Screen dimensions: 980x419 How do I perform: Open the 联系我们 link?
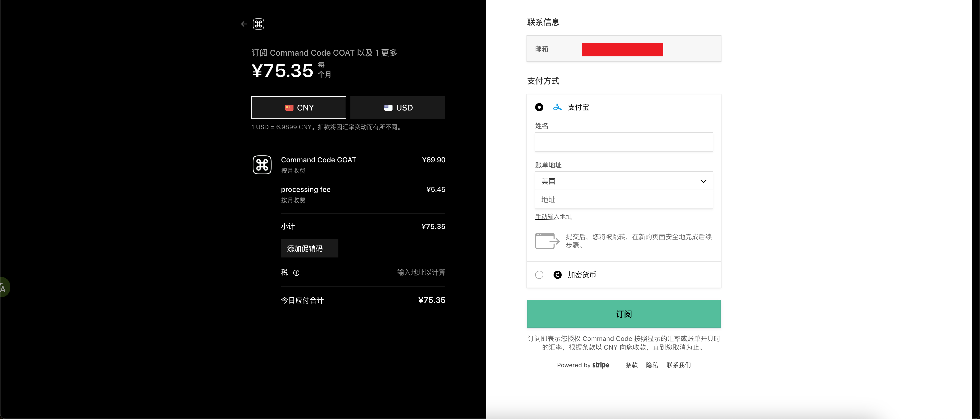679,365
